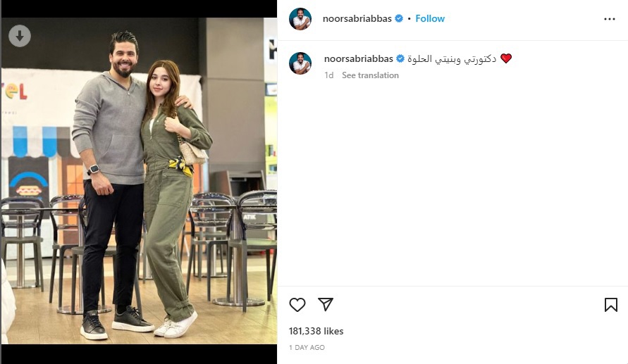Click the 1 DAY AGO post date
The height and width of the screenshot is (364, 628).
coord(307,348)
